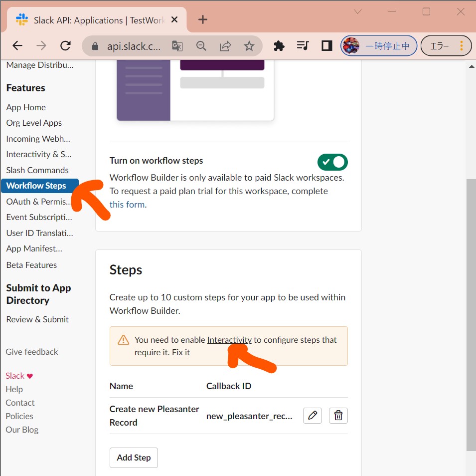476x476 pixels.
Task: Click the Slack heart link
Action: (x=19, y=376)
